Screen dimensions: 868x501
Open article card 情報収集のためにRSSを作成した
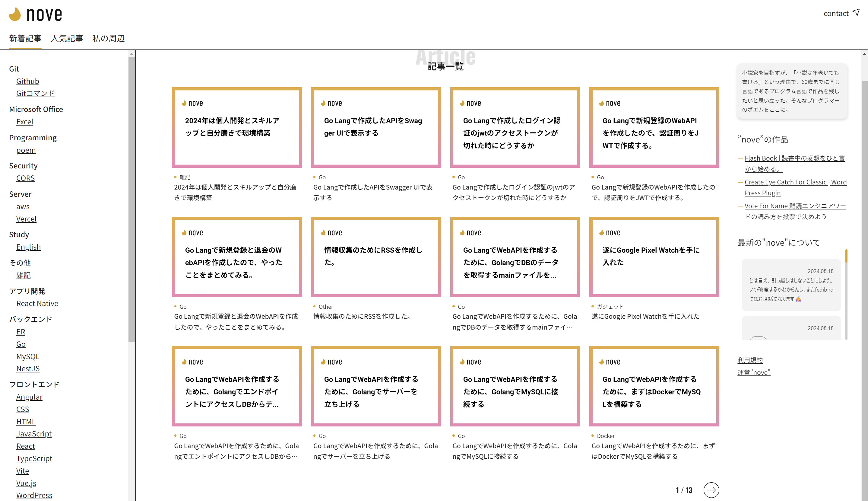pos(376,257)
